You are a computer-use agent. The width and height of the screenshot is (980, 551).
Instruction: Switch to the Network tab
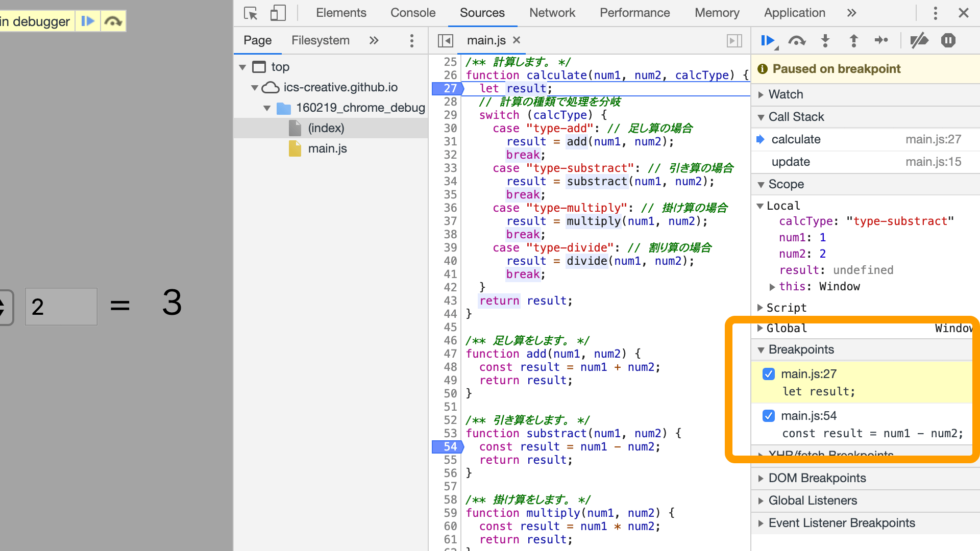coord(553,13)
